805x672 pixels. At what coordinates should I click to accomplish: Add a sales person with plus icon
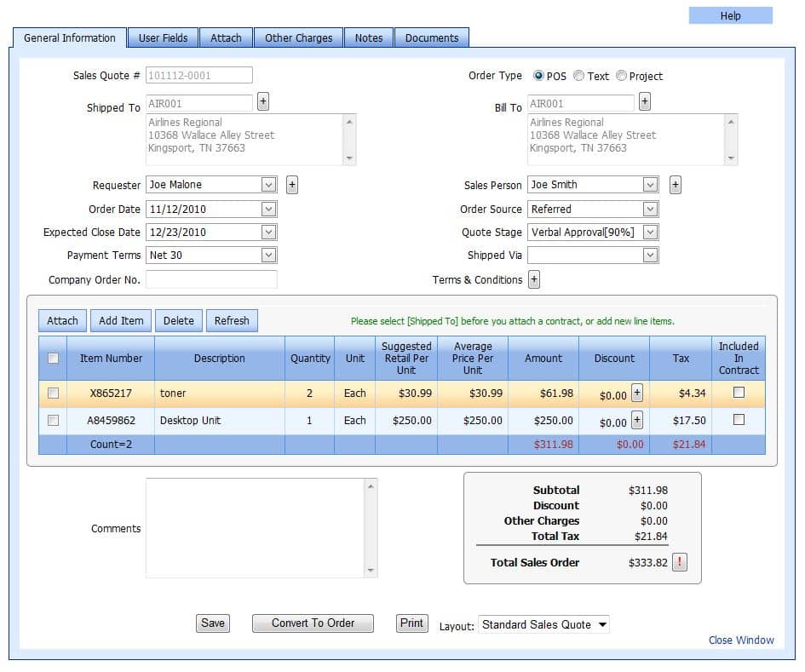point(676,185)
